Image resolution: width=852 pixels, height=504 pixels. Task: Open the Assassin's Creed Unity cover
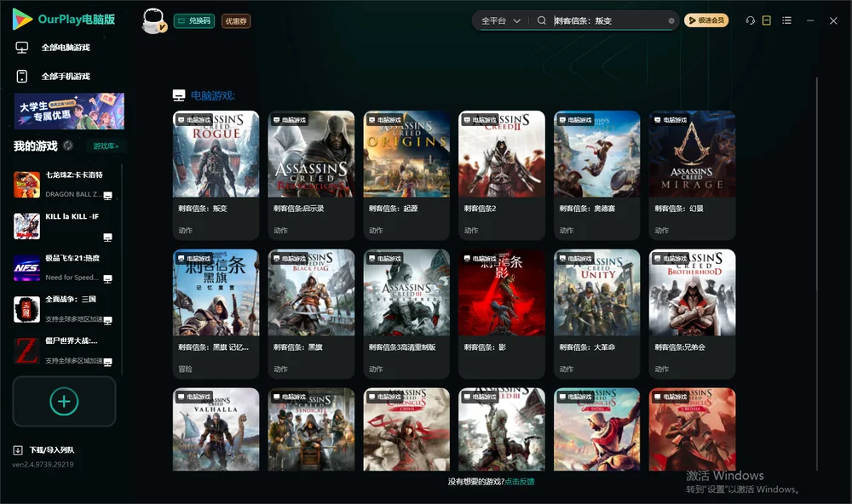[597, 293]
